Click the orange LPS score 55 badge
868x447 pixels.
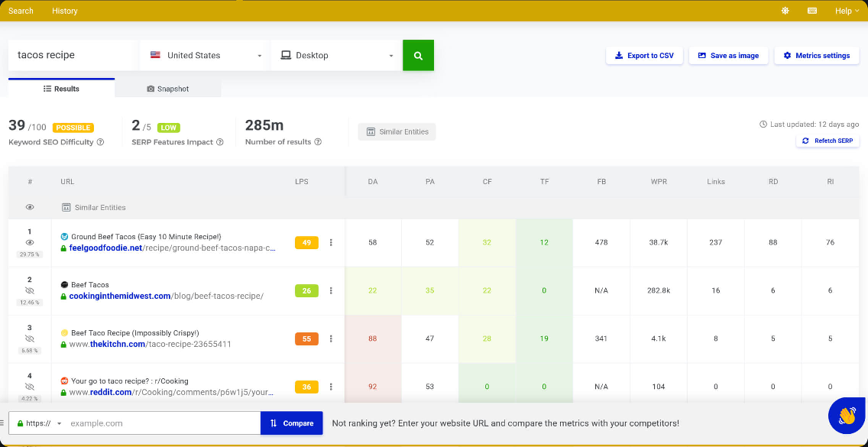(306, 338)
